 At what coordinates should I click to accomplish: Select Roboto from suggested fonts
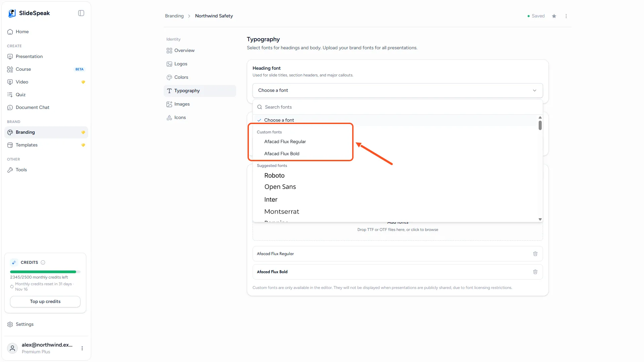[x=395, y=175]
